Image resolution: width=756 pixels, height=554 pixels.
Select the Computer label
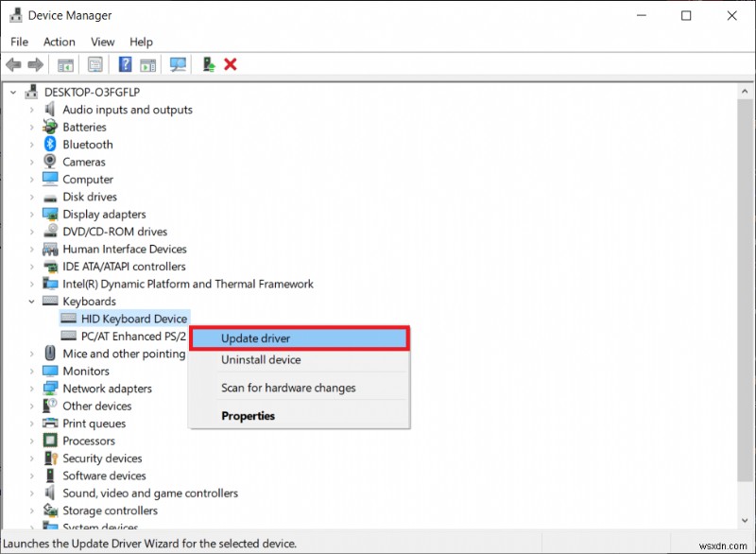[x=88, y=180]
